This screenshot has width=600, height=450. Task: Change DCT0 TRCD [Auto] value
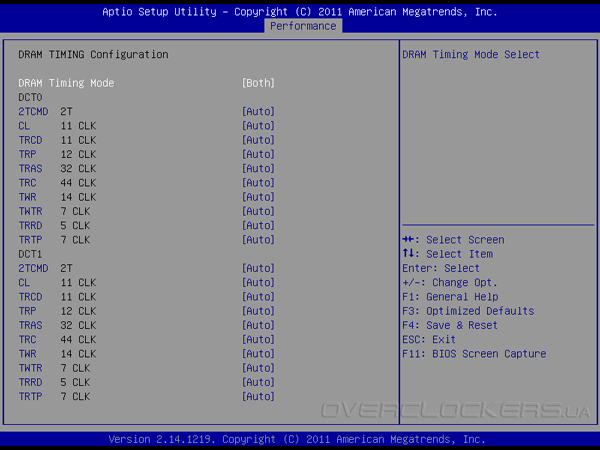point(258,140)
